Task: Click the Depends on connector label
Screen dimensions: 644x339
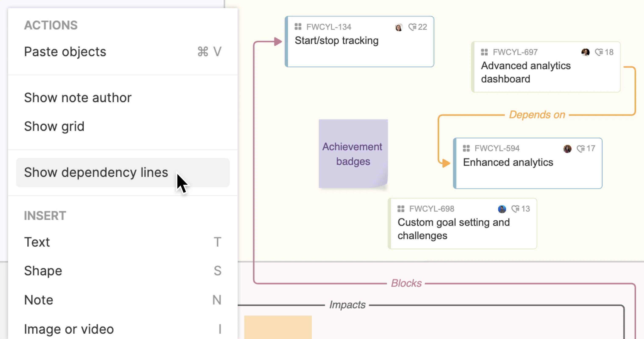Action: click(x=537, y=115)
